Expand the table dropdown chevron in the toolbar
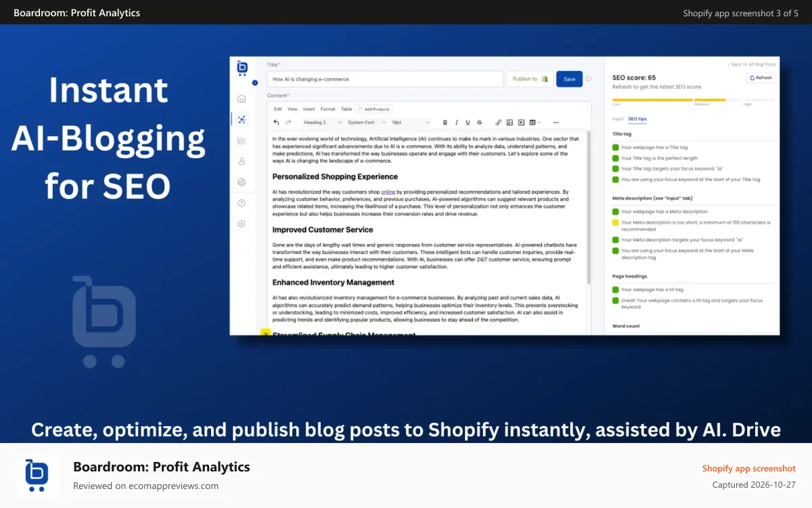 point(539,123)
